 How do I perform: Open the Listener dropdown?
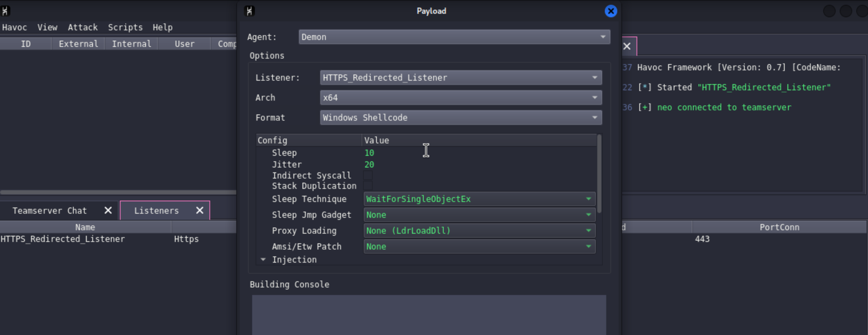461,78
